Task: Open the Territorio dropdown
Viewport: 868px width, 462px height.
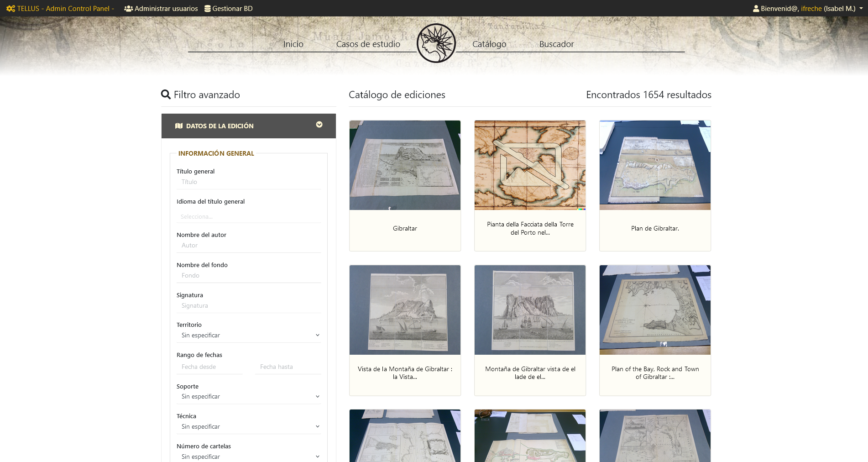Action: point(248,335)
